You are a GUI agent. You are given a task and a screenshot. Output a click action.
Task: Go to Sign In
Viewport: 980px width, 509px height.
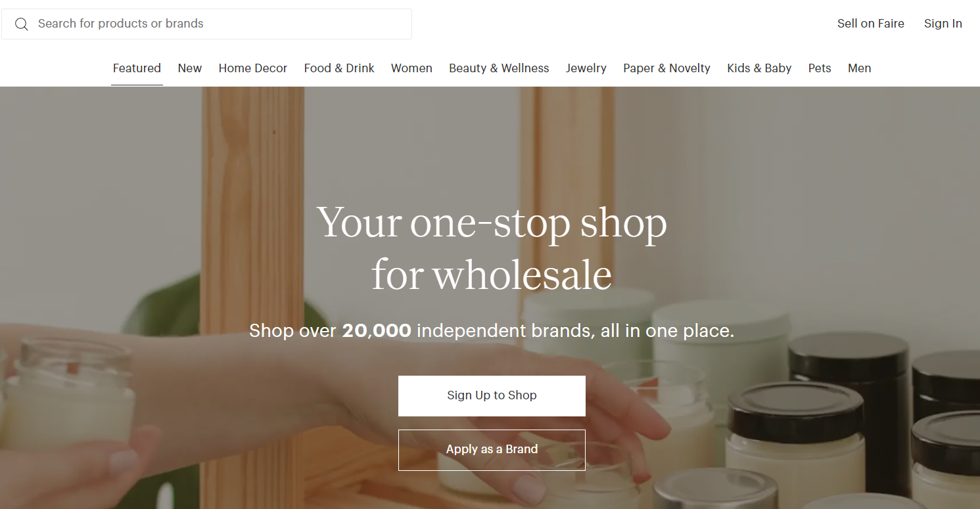[943, 24]
